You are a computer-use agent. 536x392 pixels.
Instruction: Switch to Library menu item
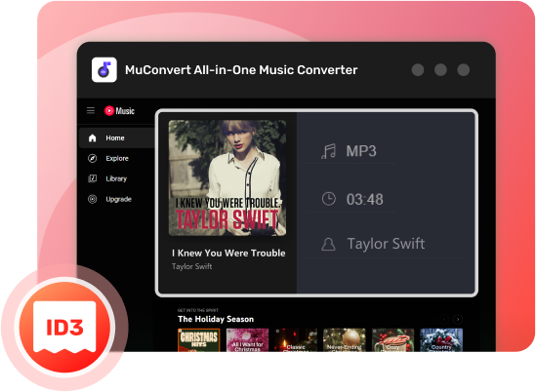click(116, 178)
